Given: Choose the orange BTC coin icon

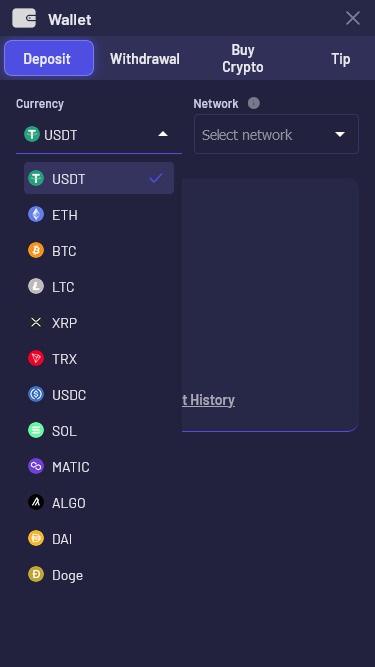Looking at the screenshot, I should click(36, 250).
